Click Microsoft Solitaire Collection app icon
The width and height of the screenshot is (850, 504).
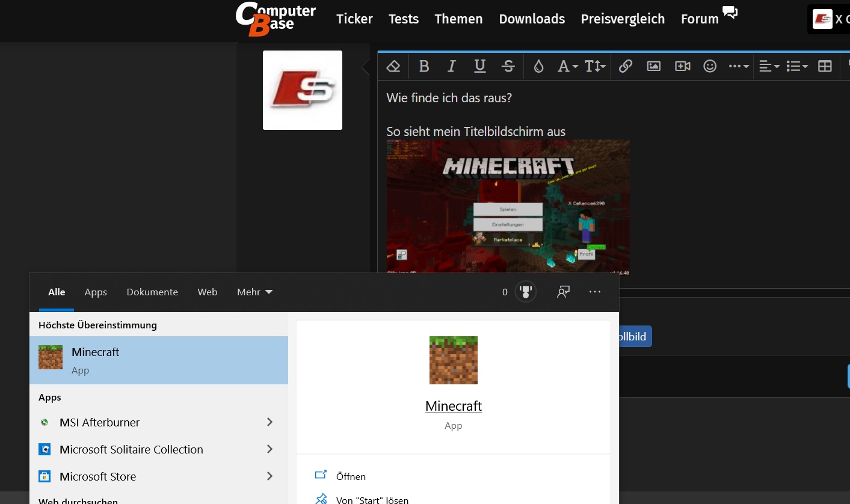pyautogui.click(x=45, y=449)
